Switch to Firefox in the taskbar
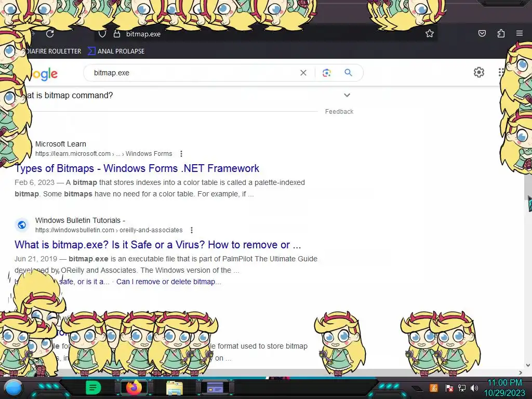The width and height of the screenshot is (532, 399). (134, 388)
